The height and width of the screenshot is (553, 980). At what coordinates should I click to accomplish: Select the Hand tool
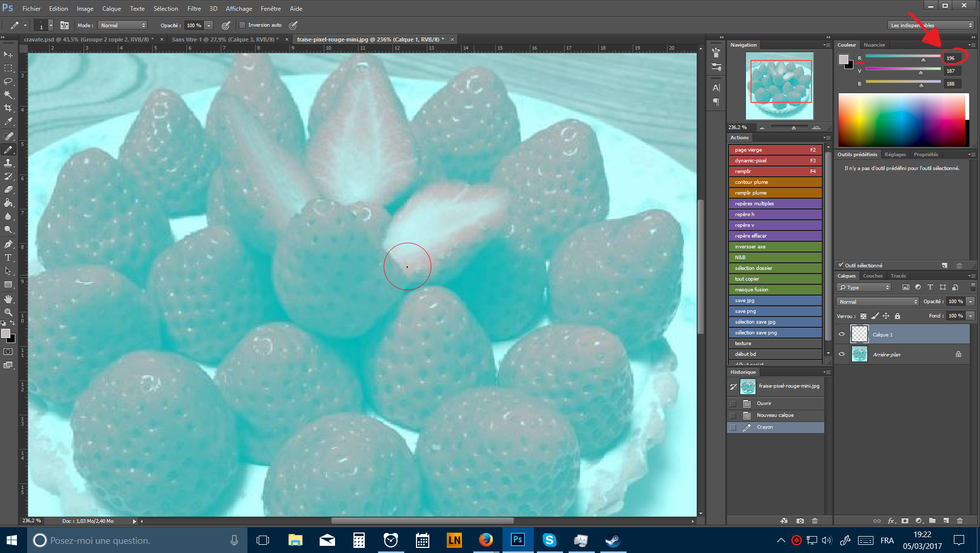pyautogui.click(x=8, y=299)
